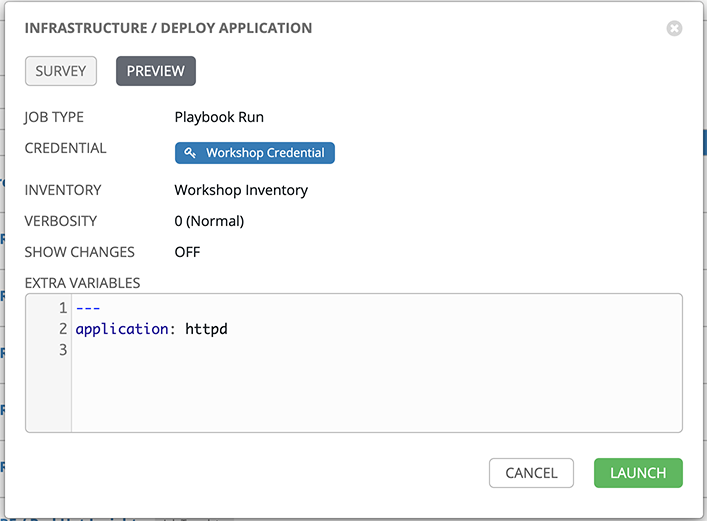
Task: Select the PREVIEW tab
Action: 156,71
